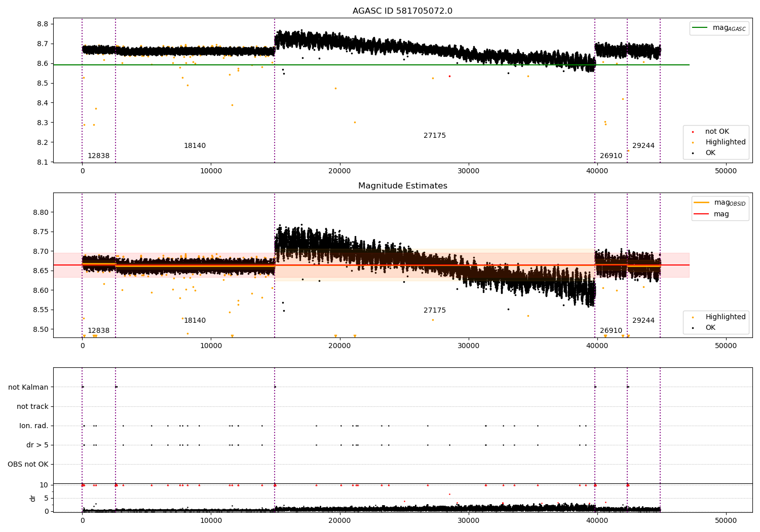Click the 'dr' y-axis label
Screen dimensions: 760x532
coord(33,498)
